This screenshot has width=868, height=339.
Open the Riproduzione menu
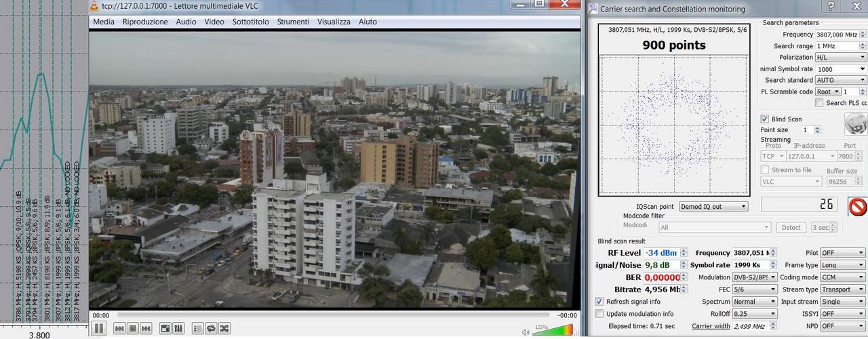click(145, 22)
